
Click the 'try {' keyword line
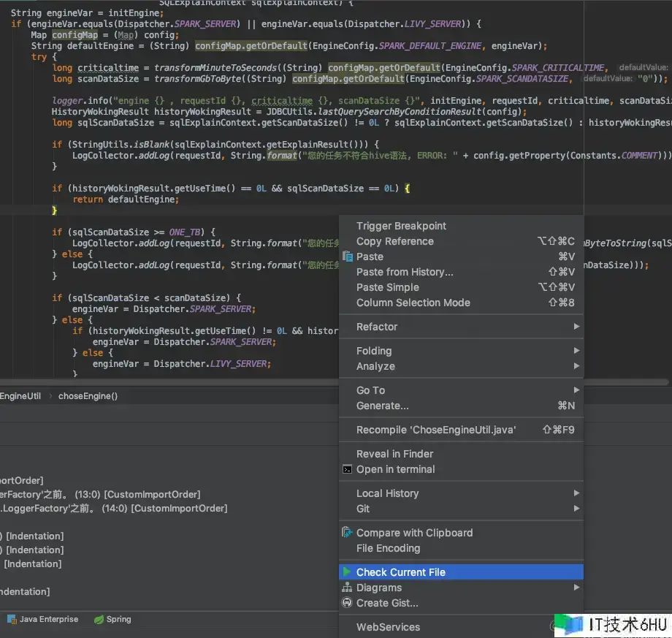44,57
